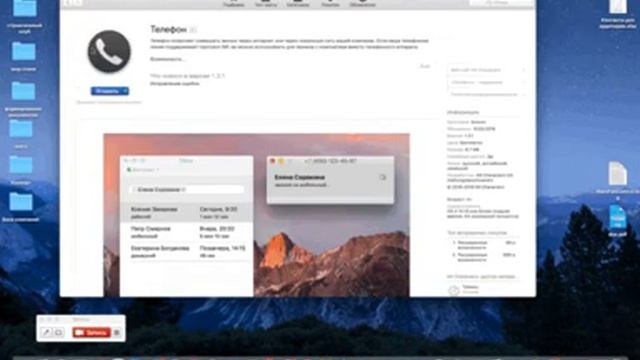
Task: Open the license agreement link row
Action: coord(486,94)
